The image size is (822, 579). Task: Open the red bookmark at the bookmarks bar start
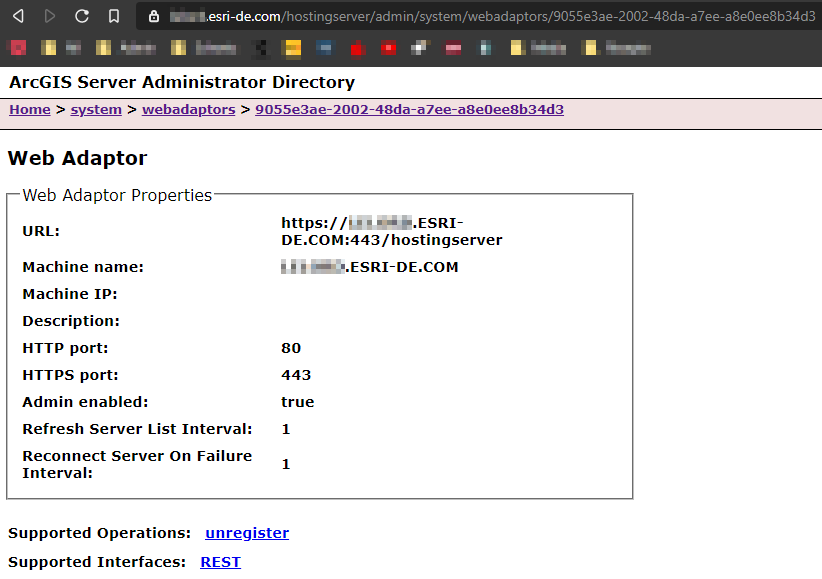click(x=17, y=47)
